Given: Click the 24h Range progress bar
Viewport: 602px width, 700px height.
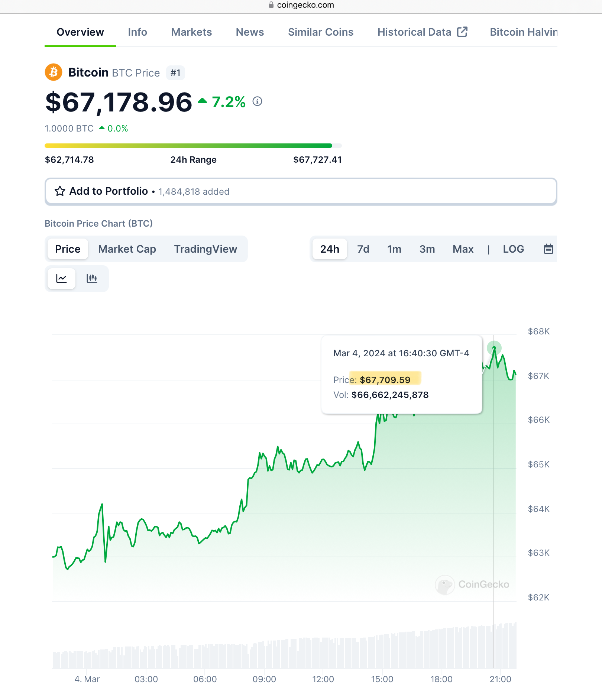Looking at the screenshot, I should pos(193,146).
